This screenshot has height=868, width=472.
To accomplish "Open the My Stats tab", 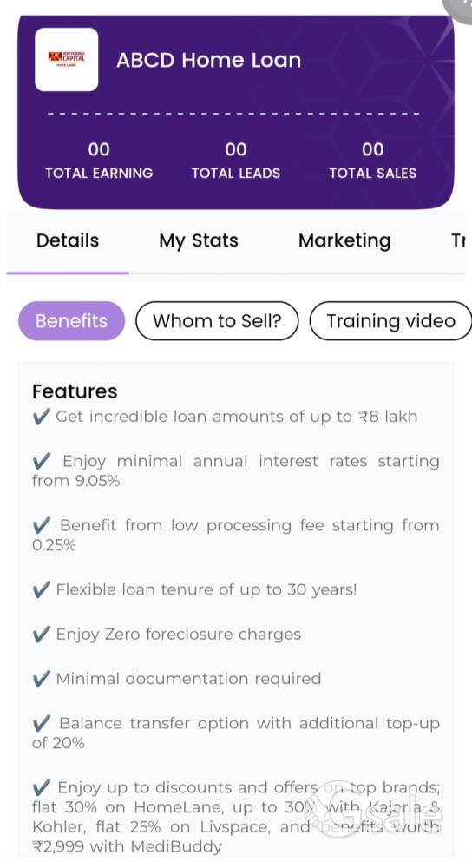I will [199, 240].
